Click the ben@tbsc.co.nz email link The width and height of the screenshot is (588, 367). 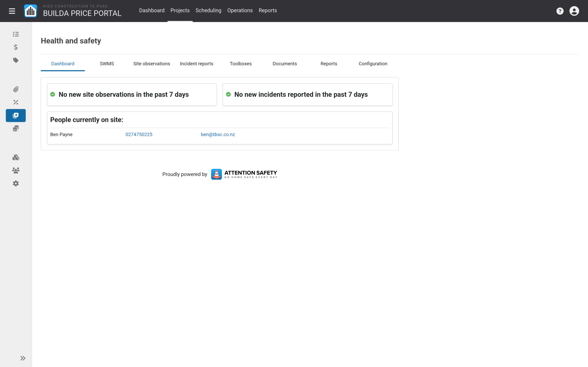218,134
